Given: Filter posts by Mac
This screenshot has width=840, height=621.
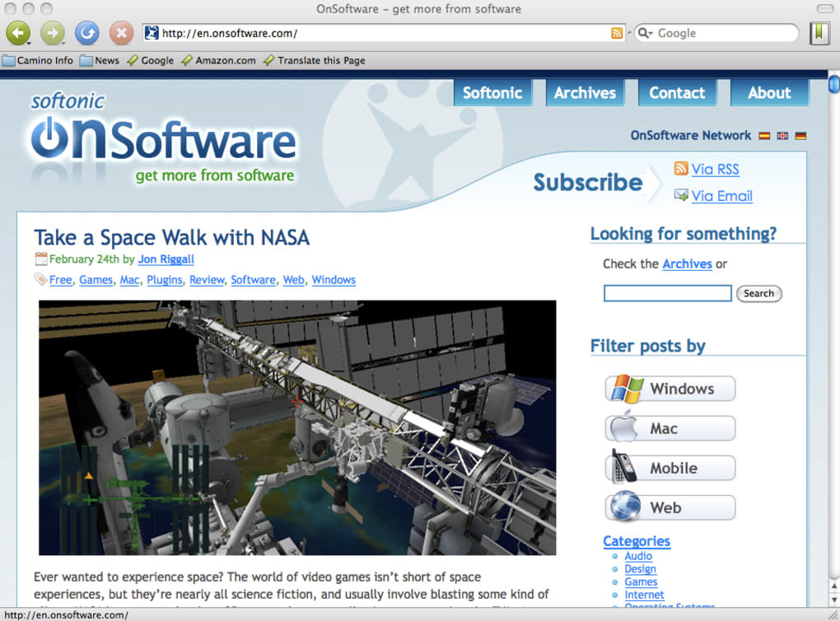Looking at the screenshot, I should coord(670,428).
